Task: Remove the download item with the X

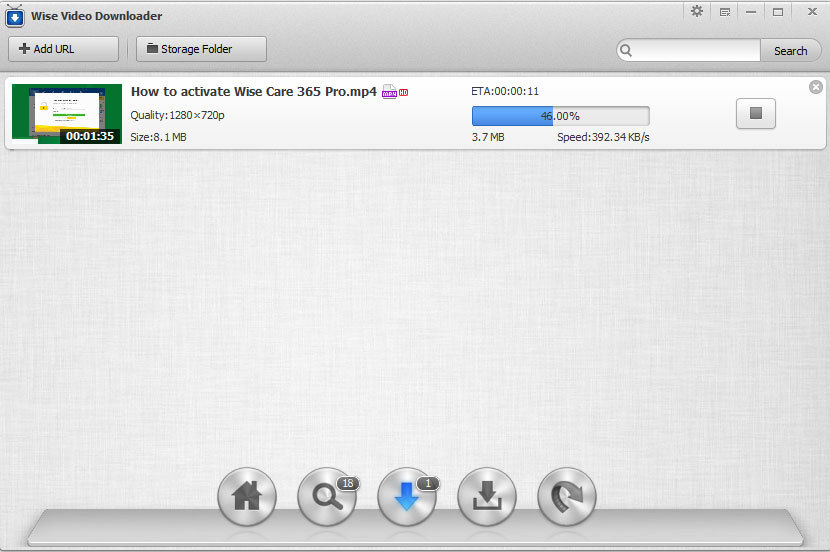Action: (816, 87)
